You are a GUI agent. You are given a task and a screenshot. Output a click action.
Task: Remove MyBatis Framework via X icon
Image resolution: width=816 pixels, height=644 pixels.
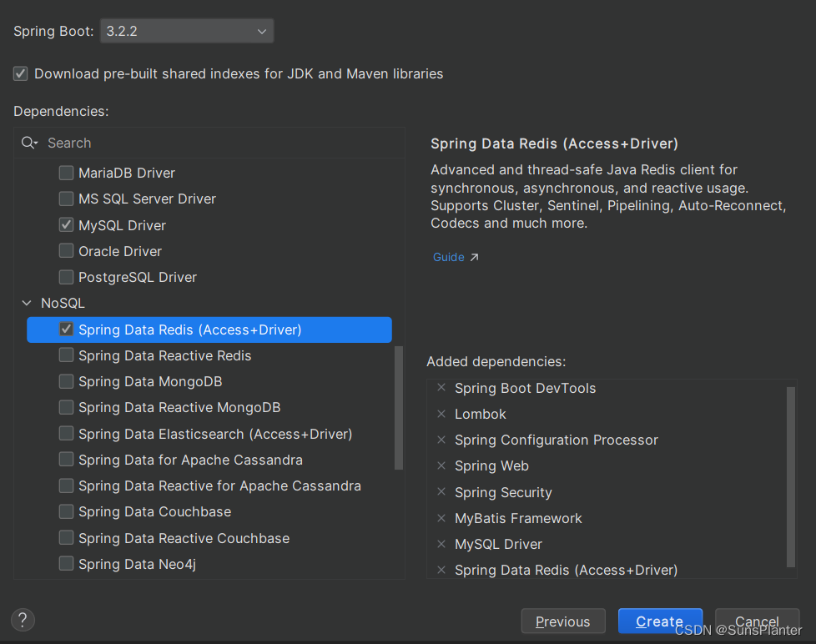click(x=441, y=518)
